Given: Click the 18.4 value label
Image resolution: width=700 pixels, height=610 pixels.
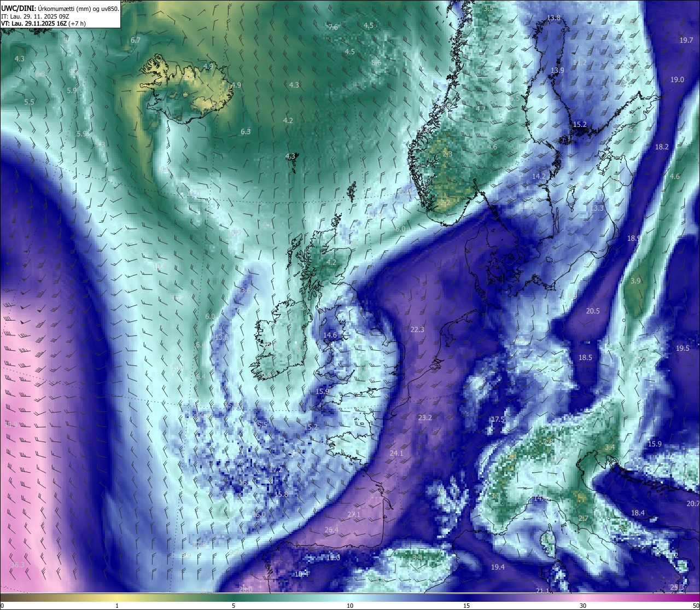Looking at the screenshot, I should coord(638,513).
